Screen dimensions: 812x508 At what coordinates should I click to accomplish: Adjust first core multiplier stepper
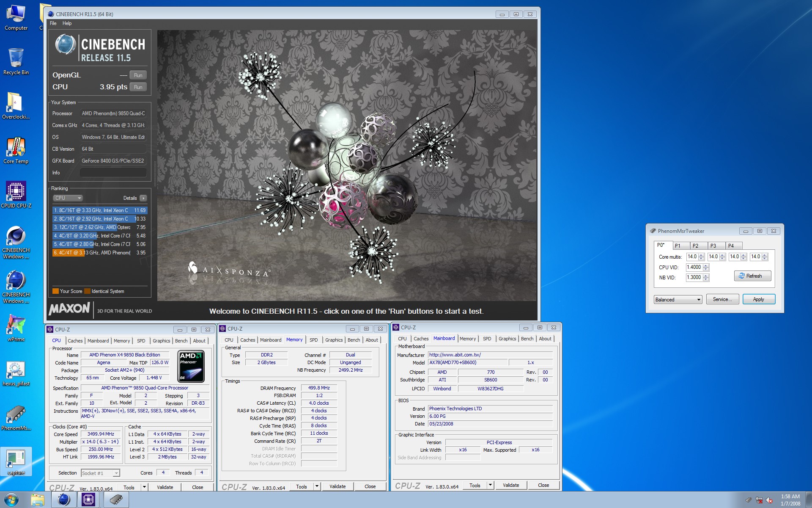(701, 257)
